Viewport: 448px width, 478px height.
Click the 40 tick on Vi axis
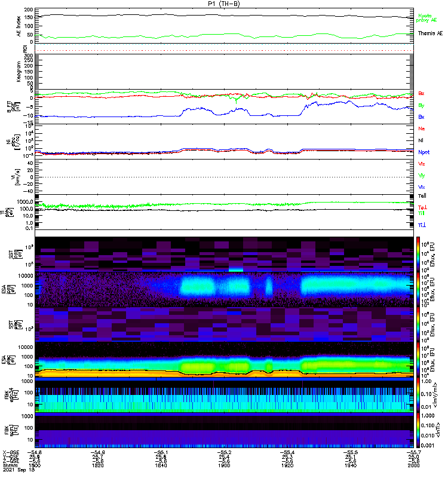point(30,163)
